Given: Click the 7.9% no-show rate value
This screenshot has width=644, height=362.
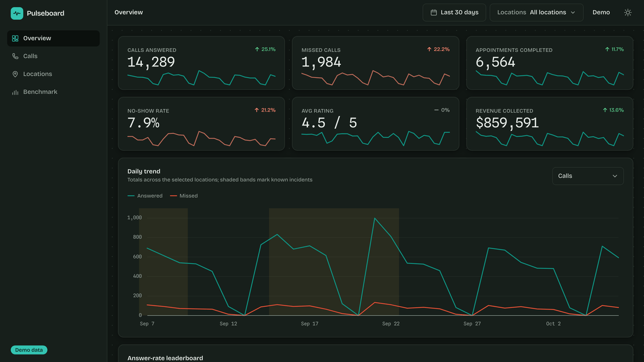Looking at the screenshot, I should point(143,123).
